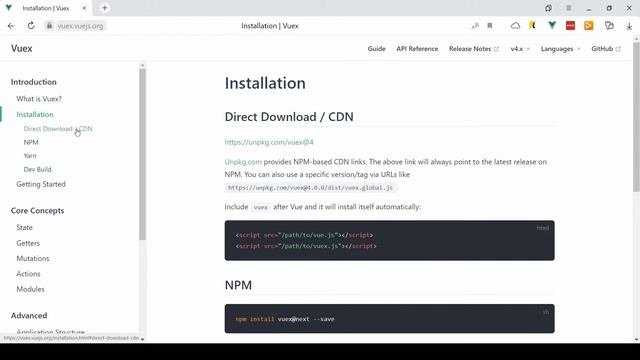Viewport: 640px width, 360px height.
Task: Select the Installation | Vuex browser tab
Action: click(46, 8)
